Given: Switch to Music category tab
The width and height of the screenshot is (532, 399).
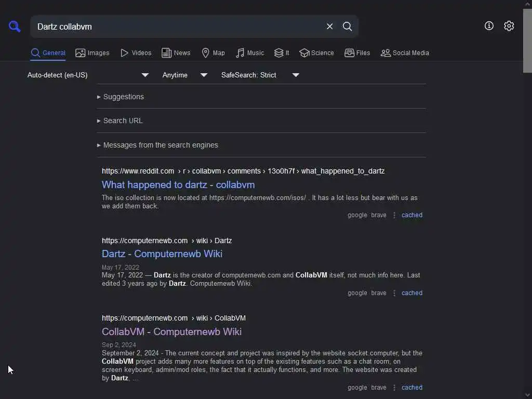Looking at the screenshot, I should click(x=249, y=53).
